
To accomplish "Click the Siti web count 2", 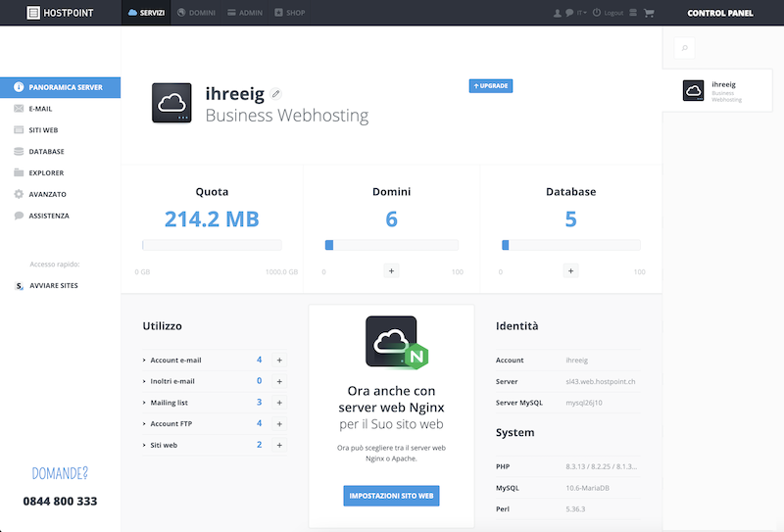I will pyautogui.click(x=259, y=445).
